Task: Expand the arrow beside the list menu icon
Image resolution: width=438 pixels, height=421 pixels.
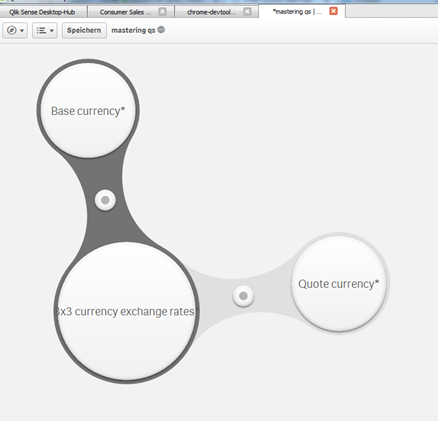Action: click(52, 31)
